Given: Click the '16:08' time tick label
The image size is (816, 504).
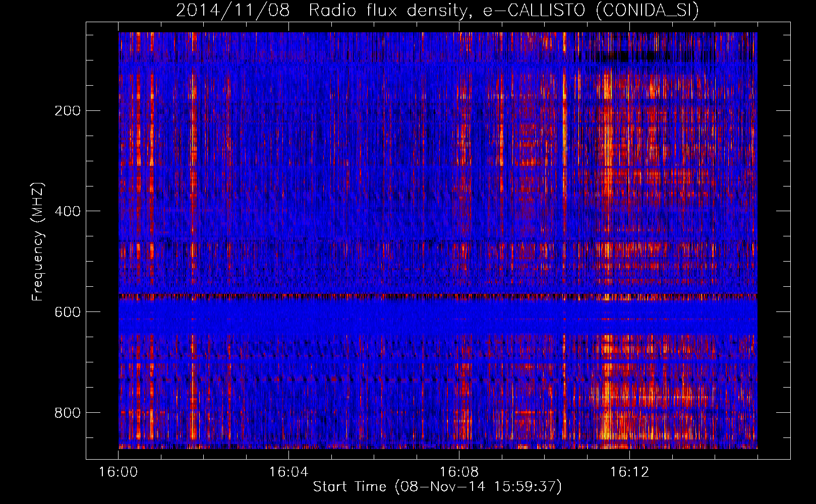Looking at the screenshot, I should 459,472.
